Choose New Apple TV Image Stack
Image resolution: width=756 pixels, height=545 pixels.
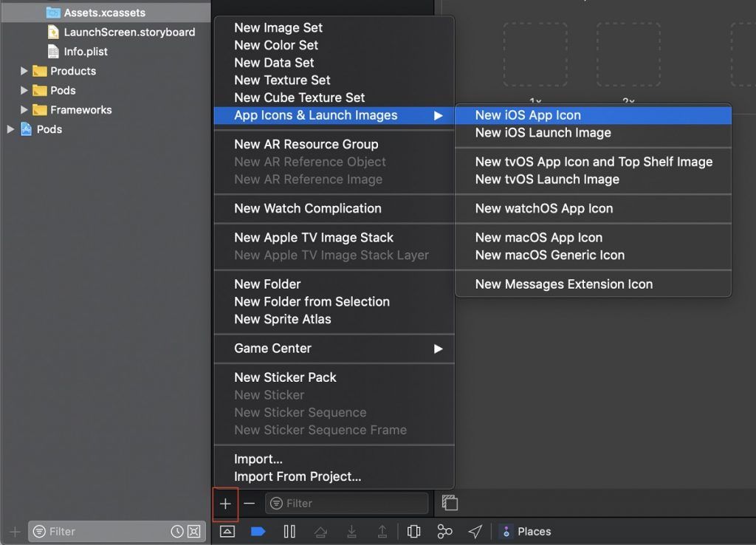pos(334,237)
